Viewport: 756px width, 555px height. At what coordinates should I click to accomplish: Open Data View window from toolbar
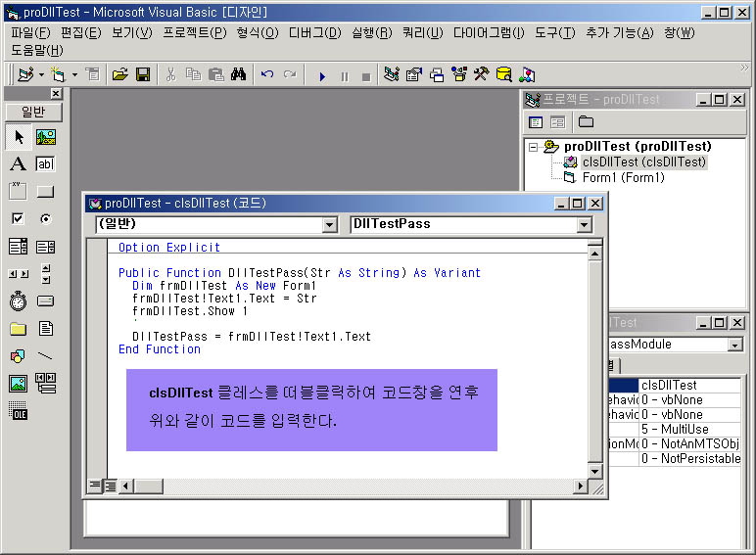pyautogui.click(x=504, y=74)
